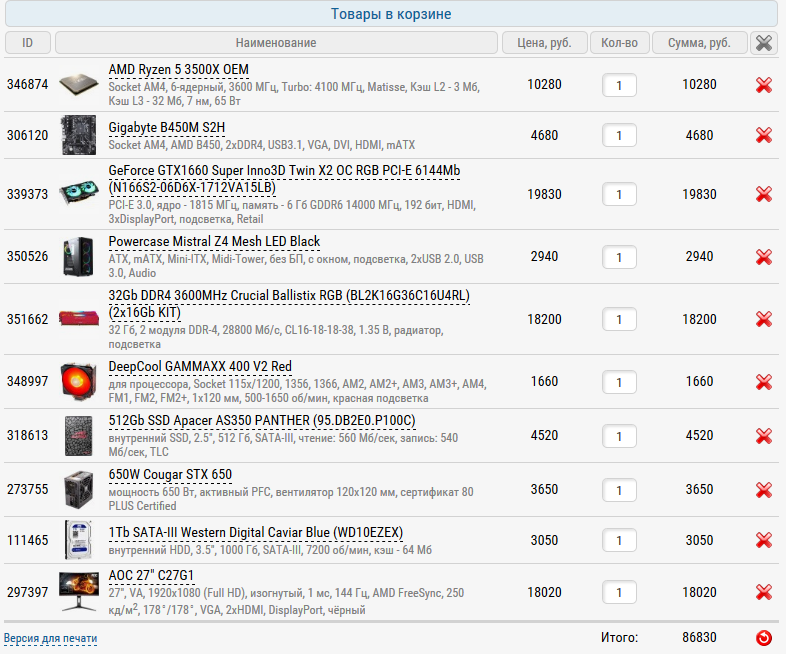Viewport: 786px width, 654px height.
Task: Click red Crucial Ballistix RAM thumbnail
Action: point(79,318)
